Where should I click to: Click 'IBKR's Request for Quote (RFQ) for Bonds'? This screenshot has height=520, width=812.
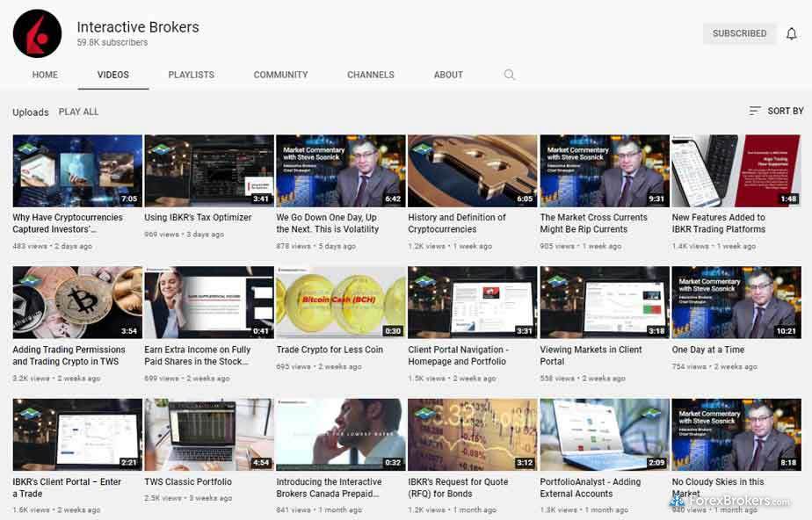tap(459, 487)
